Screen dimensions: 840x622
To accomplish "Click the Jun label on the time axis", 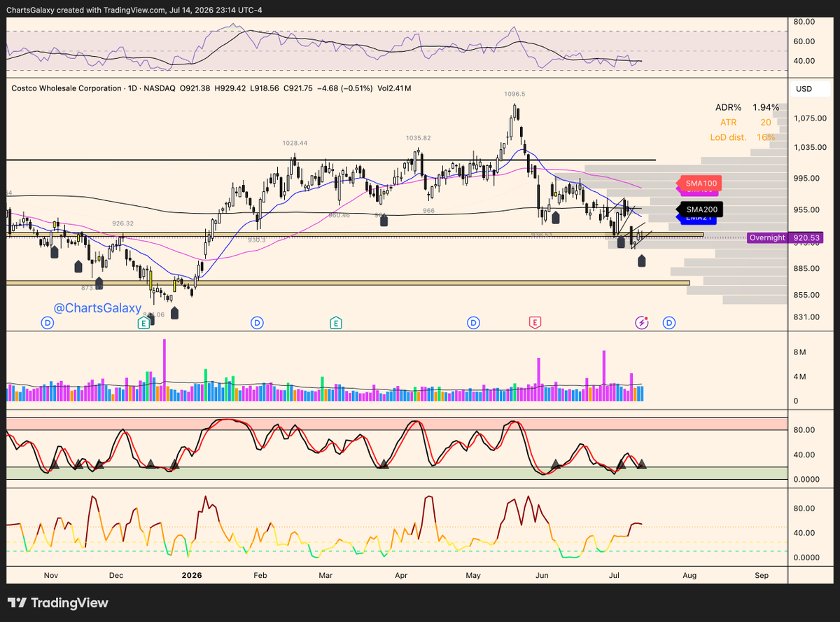I will pos(542,575).
